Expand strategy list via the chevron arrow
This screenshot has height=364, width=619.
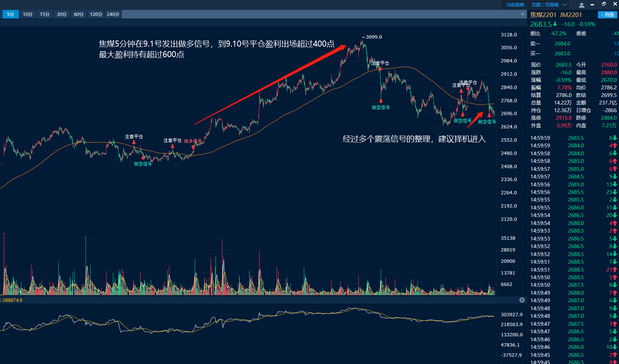click(564, 5)
